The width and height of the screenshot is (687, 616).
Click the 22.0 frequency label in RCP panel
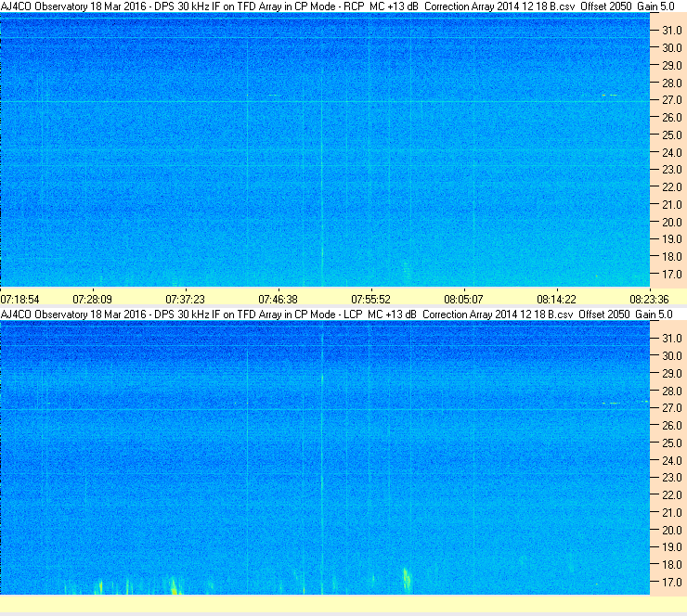point(672,187)
